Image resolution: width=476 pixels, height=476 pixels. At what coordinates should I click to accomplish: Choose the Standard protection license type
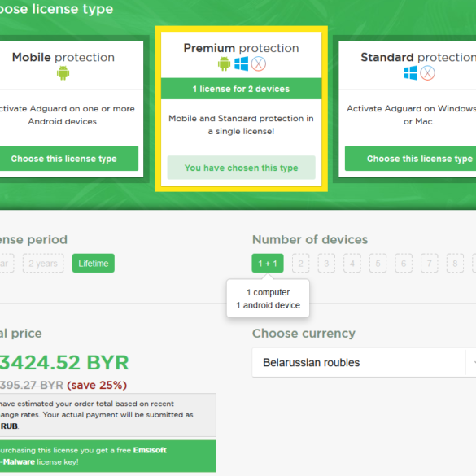click(x=410, y=159)
